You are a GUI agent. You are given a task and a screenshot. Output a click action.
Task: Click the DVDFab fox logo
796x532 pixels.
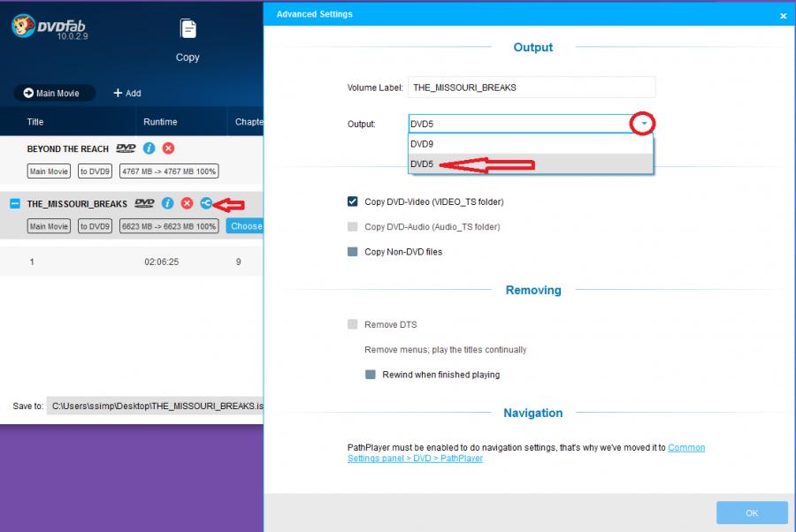coord(23,26)
